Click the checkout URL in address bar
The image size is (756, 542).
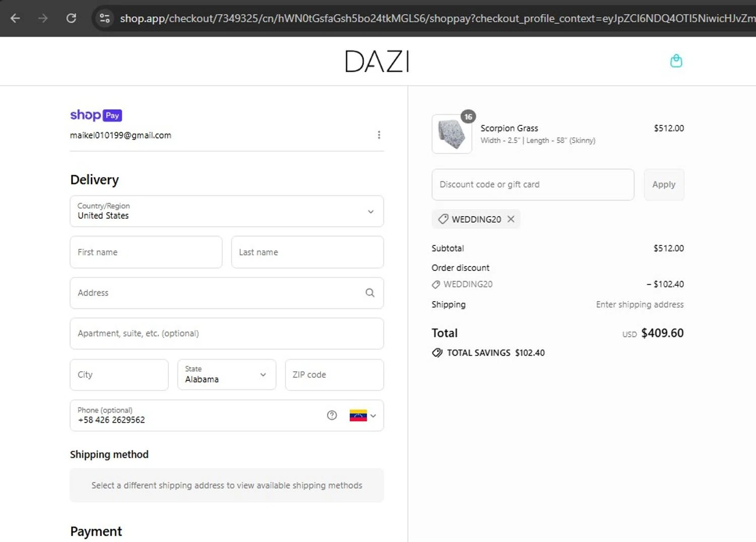coord(437,19)
